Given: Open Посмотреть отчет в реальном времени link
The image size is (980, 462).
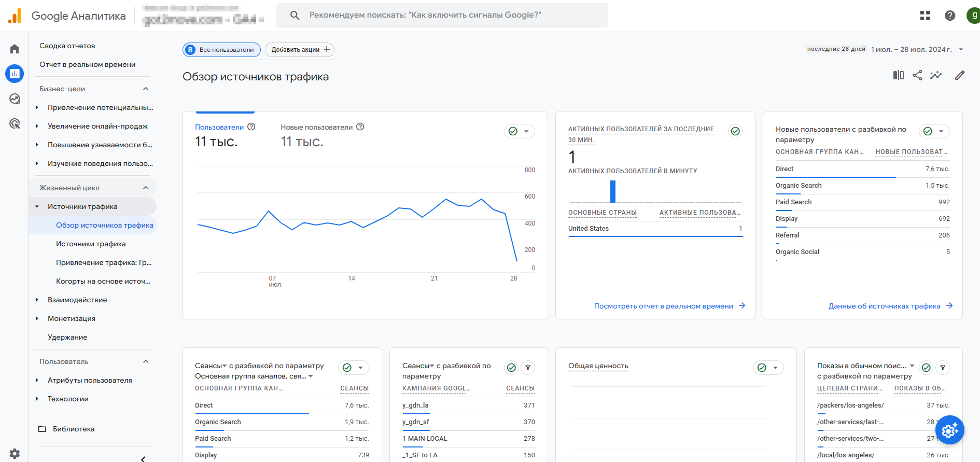Looking at the screenshot, I should (x=670, y=306).
